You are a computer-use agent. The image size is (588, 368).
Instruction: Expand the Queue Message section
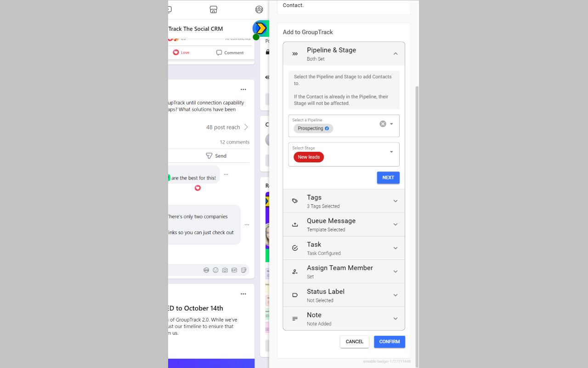pos(344,224)
